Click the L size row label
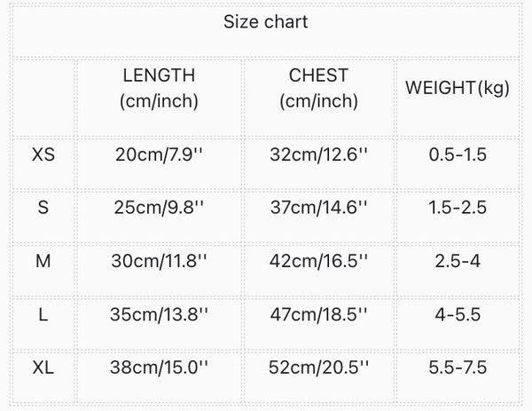Screen dimensions: 532x411 [x=43, y=313]
